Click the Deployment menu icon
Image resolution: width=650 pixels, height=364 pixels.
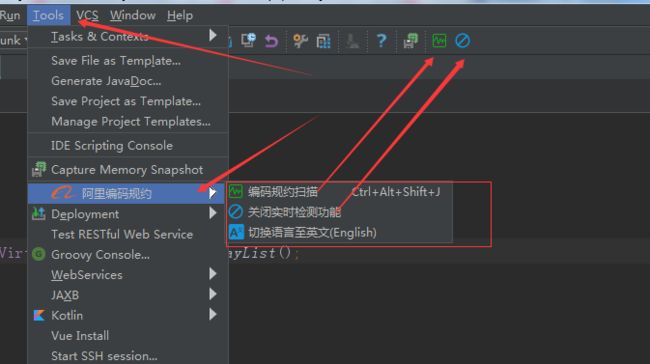pyautogui.click(x=39, y=214)
